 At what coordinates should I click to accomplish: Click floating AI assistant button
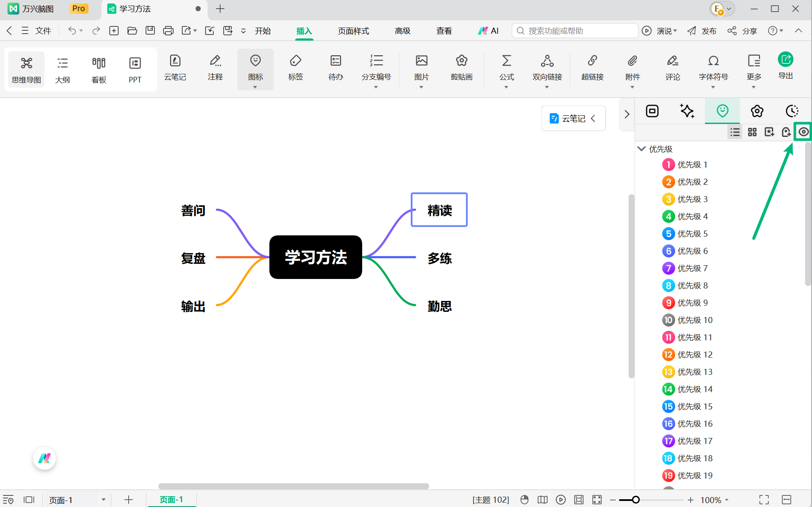click(x=44, y=458)
